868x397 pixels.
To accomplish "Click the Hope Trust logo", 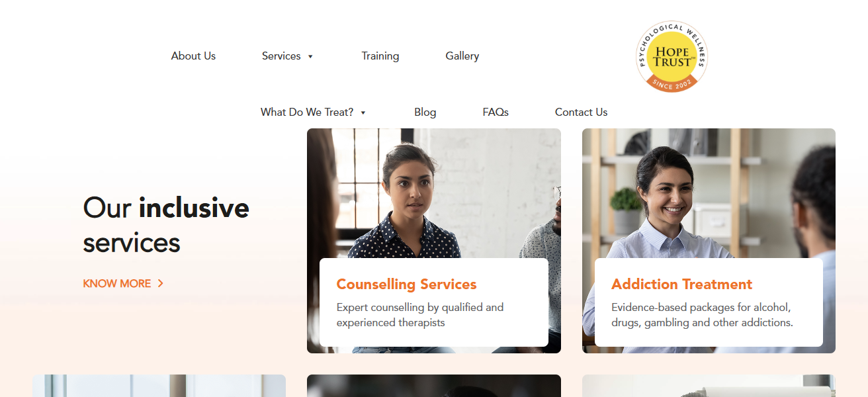I will pos(672,56).
